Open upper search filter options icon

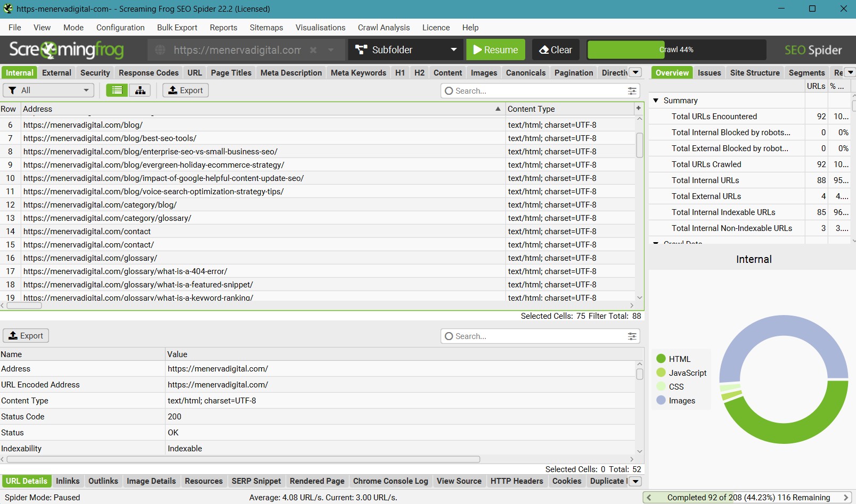(632, 91)
